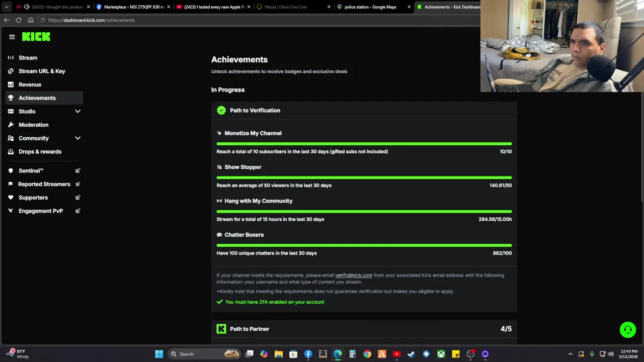Open browser tab search dropdown
This screenshot has height=362, width=644.
[6, 7]
